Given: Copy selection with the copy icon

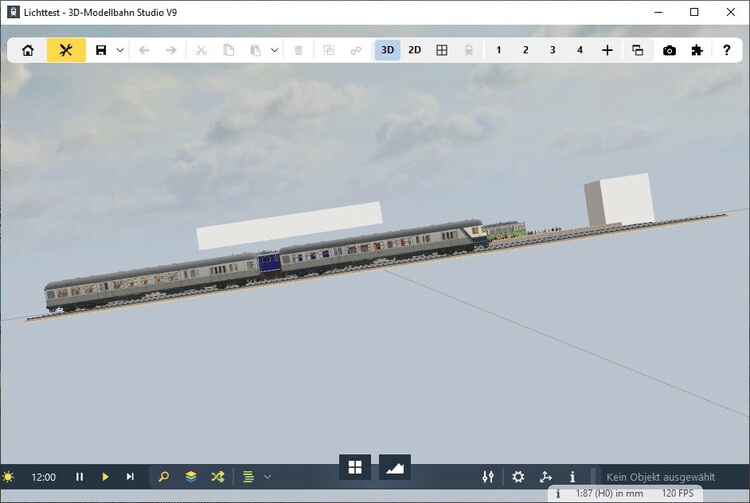Looking at the screenshot, I should click(229, 50).
